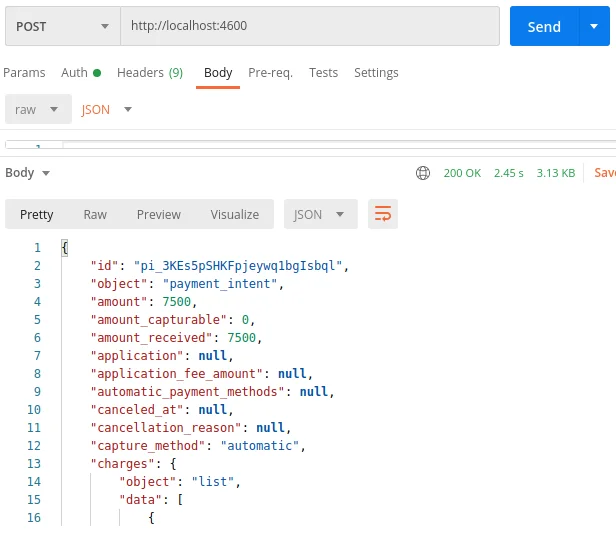Switch to the Params tab
Viewport: 616px width, 534px height.
[24, 73]
